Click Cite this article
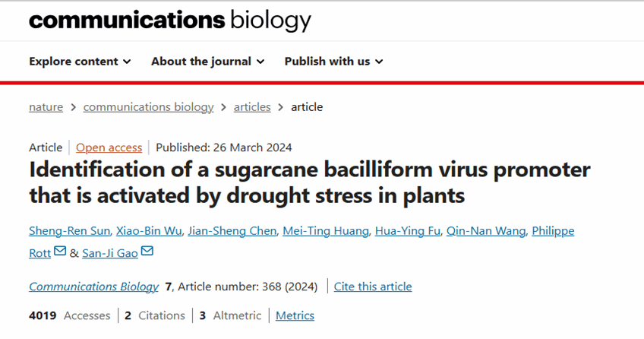Viewport: 644px width, 339px height. pos(373,287)
